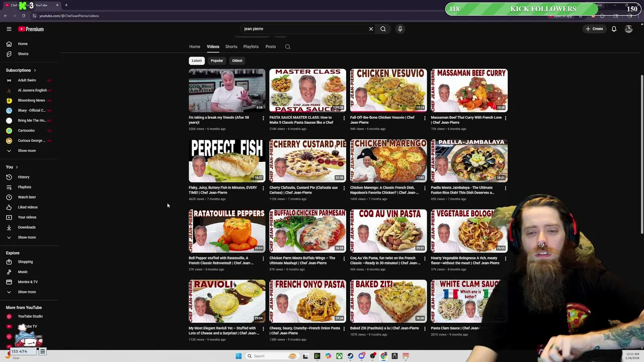The image size is (644, 362).
Task: Click the Create button
Action: (594, 29)
